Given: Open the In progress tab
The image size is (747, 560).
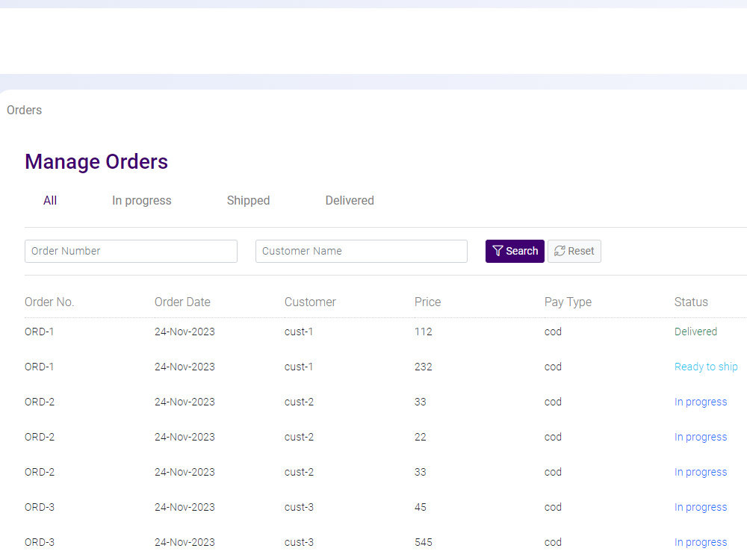Looking at the screenshot, I should tap(141, 200).
